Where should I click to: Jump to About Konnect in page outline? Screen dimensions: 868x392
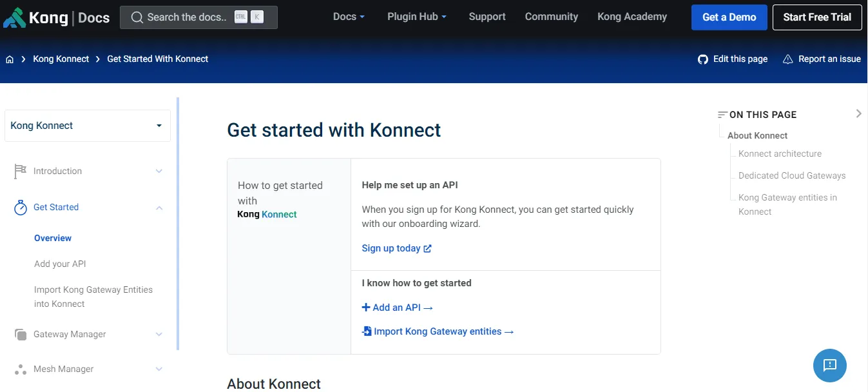coord(758,135)
